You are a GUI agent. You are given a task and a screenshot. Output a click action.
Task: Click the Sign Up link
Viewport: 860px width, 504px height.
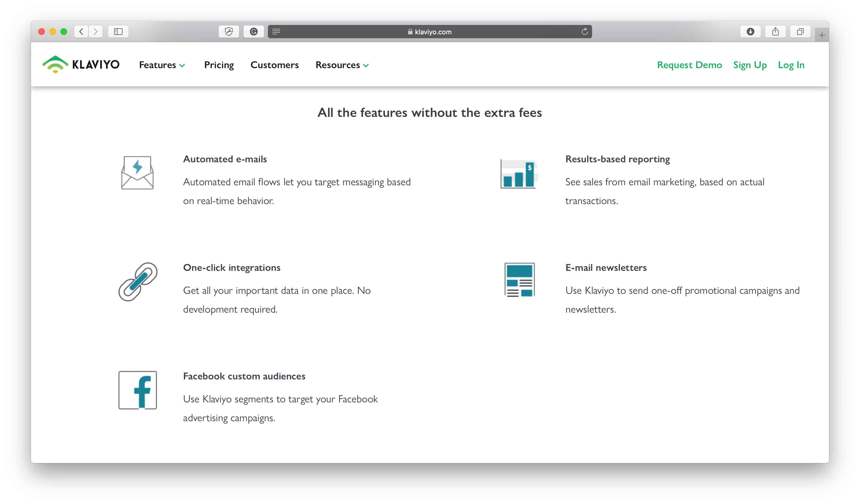(750, 65)
